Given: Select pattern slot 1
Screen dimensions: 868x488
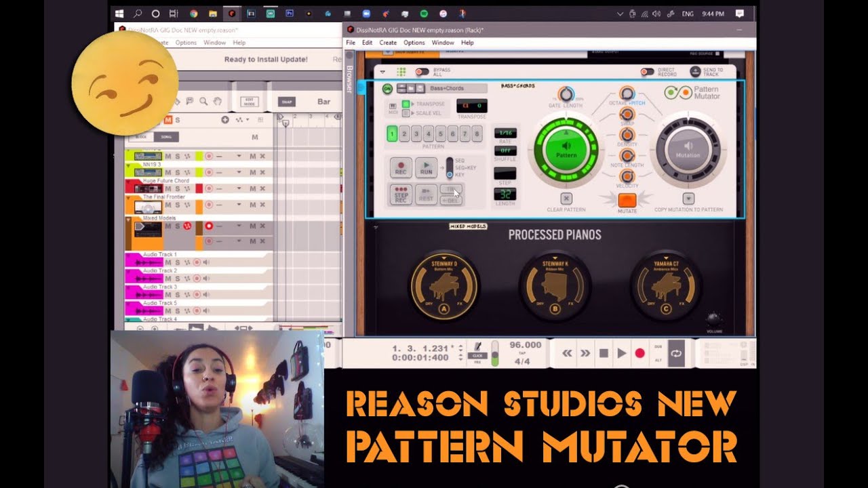Looking at the screenshot, I should pyautogui.click(x=392, y=134).
